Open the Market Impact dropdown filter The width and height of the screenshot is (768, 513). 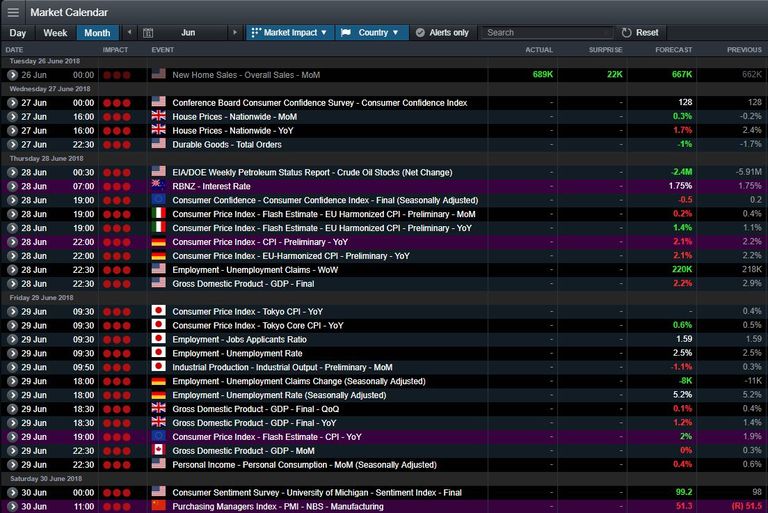coord(290,32)
